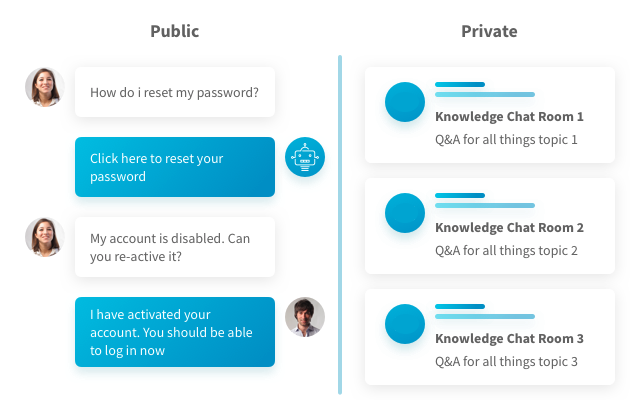Click Knowledge Chat Room 2 blue circle icon
This screenshot has height=400, width=639.
[405, 213]
